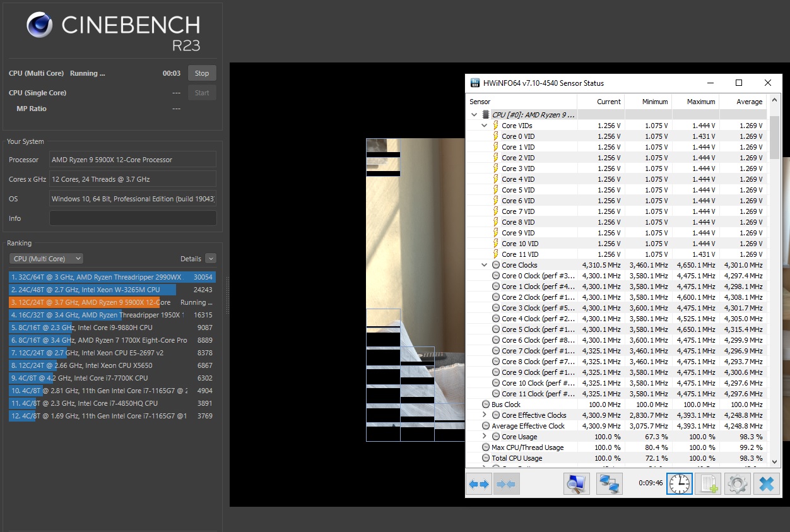
Task: Open the CPU (Multi Core) ranking dropdown
Action: click(46, 258)
